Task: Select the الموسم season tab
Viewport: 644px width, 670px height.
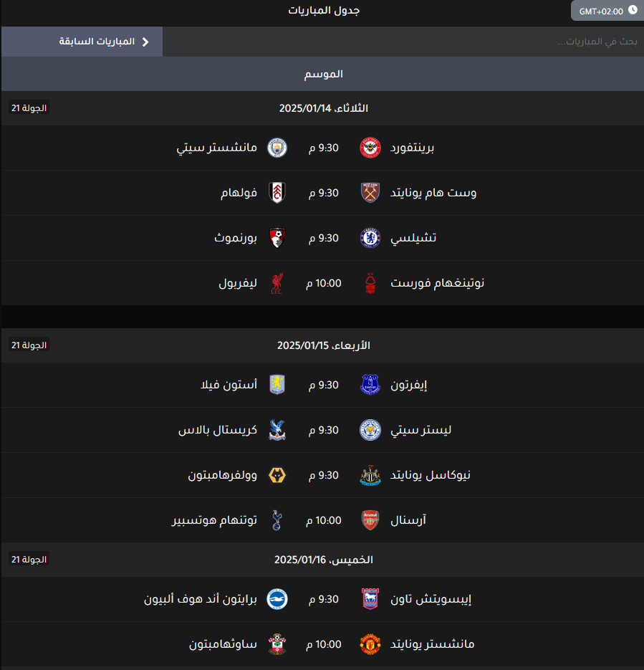Action: [x=322, y=74]
